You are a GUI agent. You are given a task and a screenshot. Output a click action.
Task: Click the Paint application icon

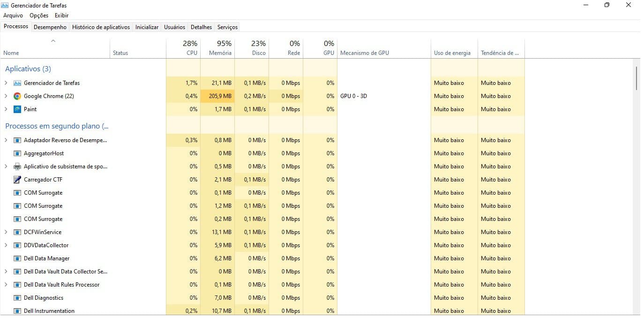point(17,109)
